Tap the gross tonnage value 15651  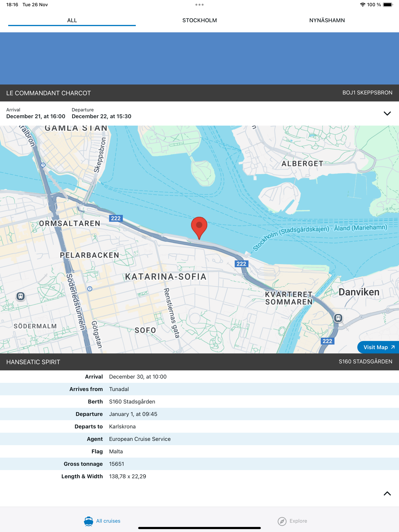pyautogui.click(x=117, y=464)
